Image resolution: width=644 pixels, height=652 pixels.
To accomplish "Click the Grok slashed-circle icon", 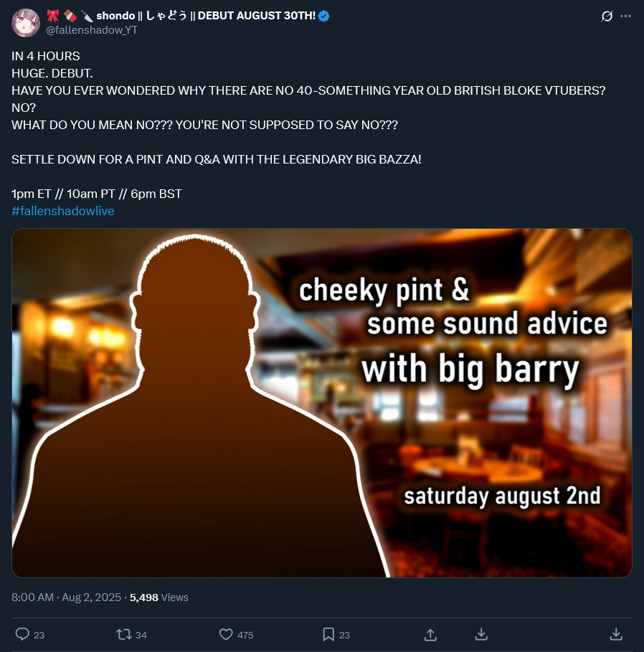I will tap(607, 16).
